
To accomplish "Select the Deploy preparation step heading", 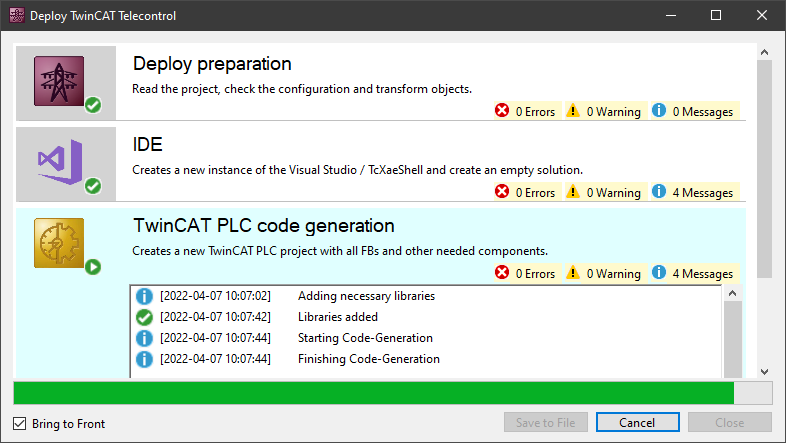I will point(212,64).
